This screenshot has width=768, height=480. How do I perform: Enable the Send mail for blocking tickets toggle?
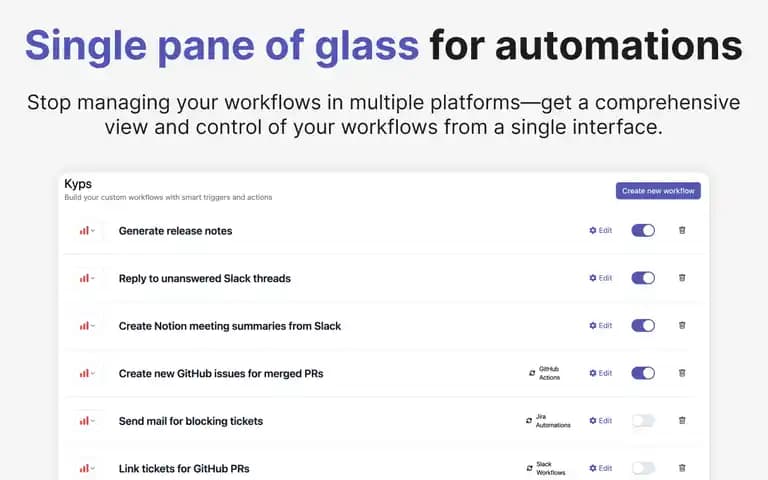coord(643,420)
